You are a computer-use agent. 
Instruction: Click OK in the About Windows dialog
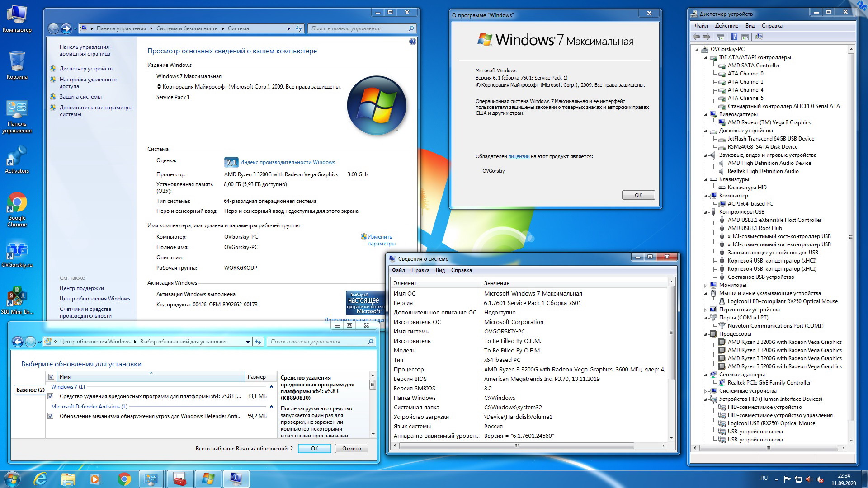pyautogui.click(x=638, y=195)
